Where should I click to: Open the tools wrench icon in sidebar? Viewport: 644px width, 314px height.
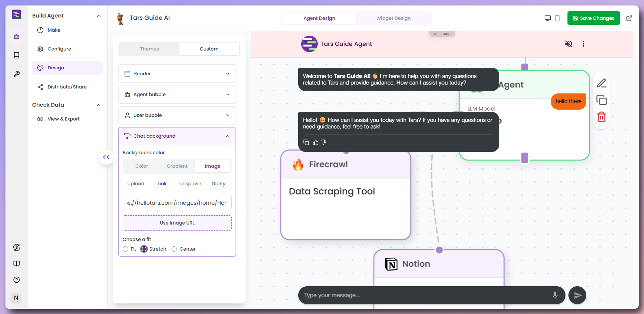16,74
